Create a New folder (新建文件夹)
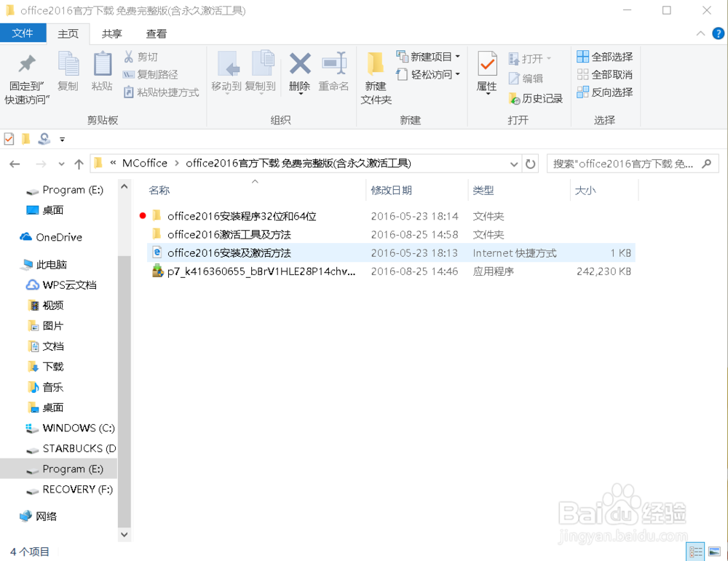 coord(376,77)
